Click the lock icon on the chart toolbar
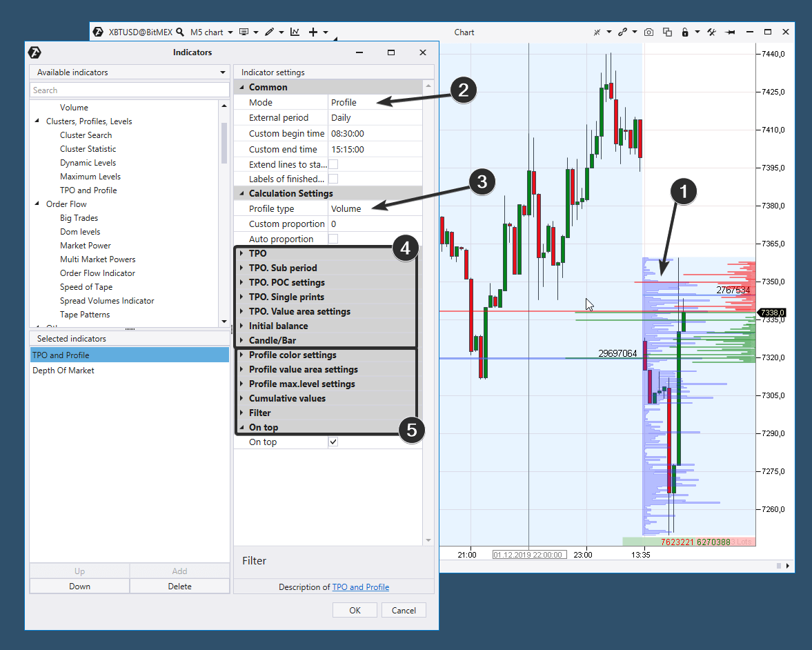The image size is (812, 650). (684, 32)
